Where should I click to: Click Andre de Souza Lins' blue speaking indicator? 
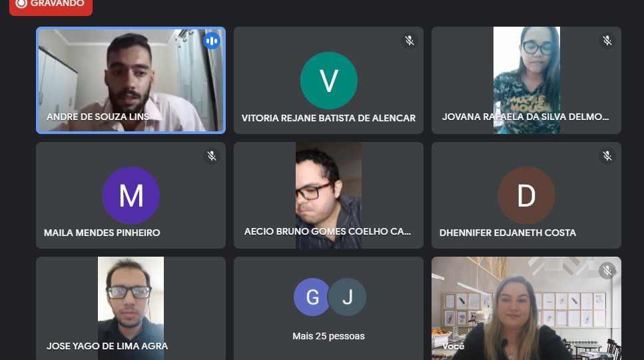[212, 41]
